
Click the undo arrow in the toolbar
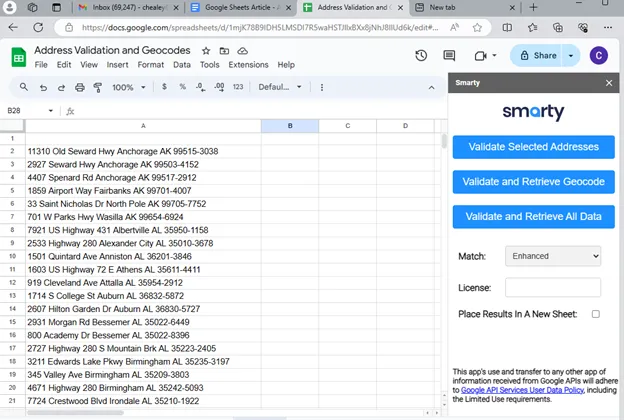pyautogui.click(x=45, y=87)
